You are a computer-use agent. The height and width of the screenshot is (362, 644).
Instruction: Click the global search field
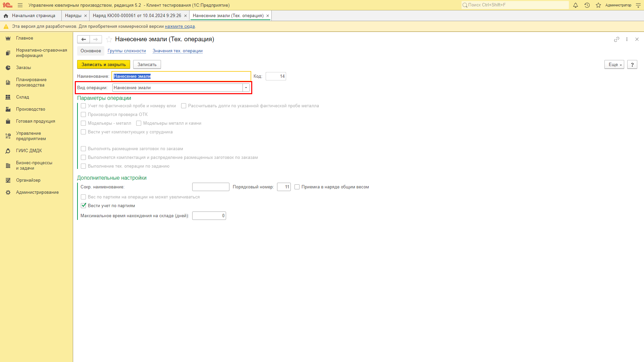tap(515, 5)
